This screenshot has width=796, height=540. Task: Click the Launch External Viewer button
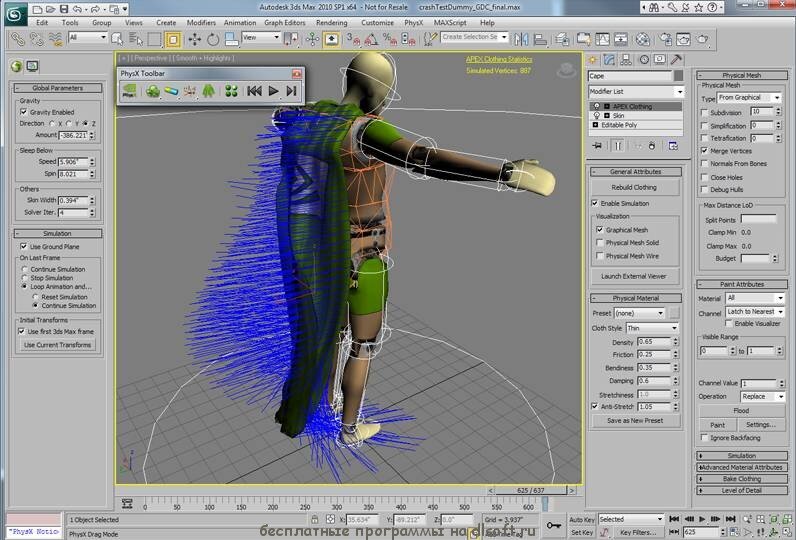click(x=634, y=276)
